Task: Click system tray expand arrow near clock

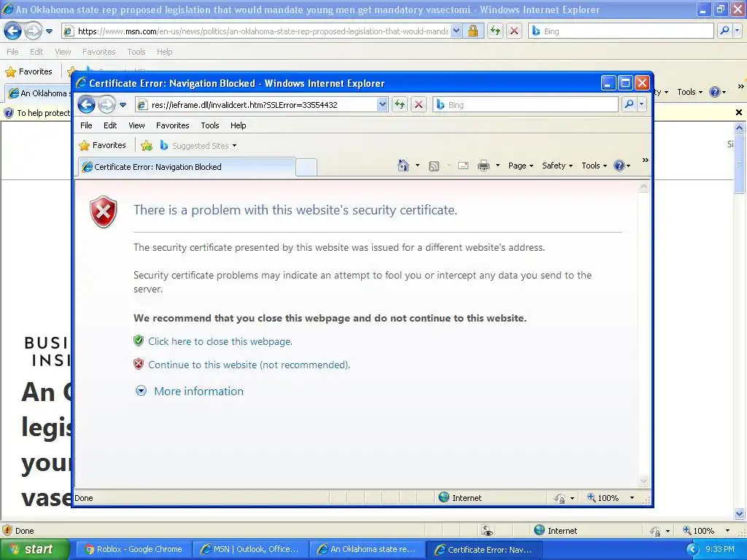Action: (x=693, y=550)
